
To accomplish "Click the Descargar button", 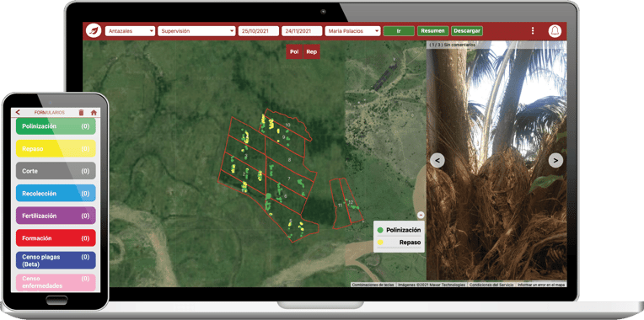I will click(467, 31).
